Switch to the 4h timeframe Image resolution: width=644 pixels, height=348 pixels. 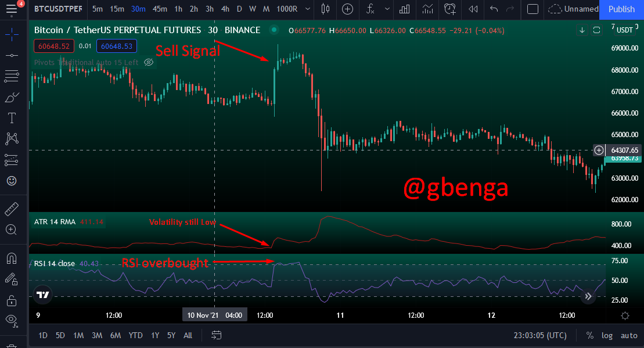point(225,9)
